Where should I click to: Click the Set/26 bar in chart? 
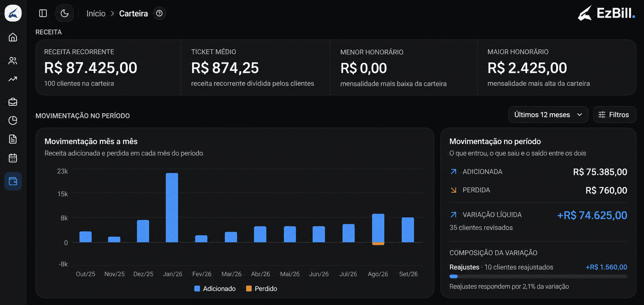408,230
